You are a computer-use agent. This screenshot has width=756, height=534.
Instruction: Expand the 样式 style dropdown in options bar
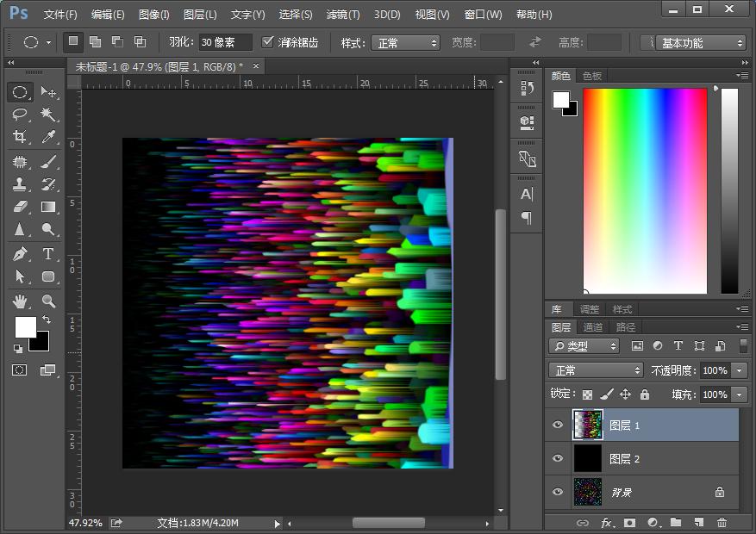(405, 42)
